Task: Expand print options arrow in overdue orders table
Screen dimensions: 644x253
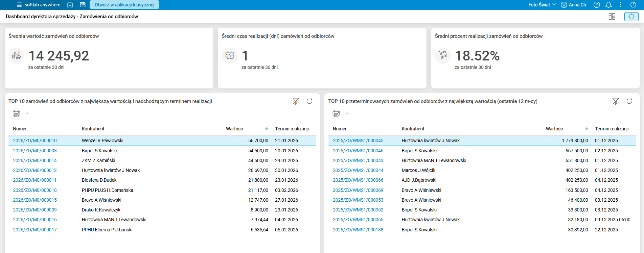Action: pyautogui.click(x=347, y=113)
